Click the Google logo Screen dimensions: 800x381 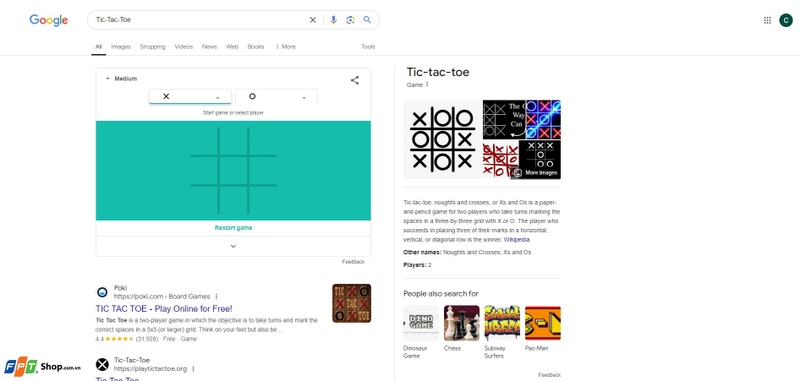[48, 20]
